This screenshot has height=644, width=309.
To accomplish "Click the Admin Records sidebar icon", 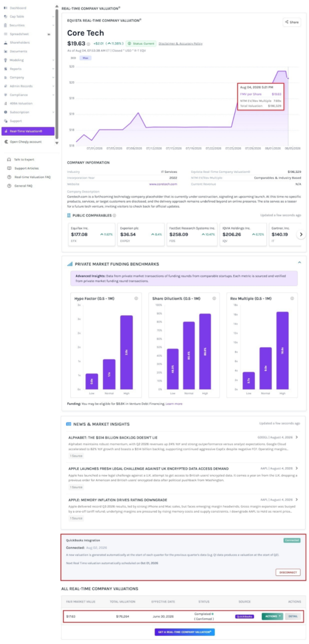I will [5, 86].
